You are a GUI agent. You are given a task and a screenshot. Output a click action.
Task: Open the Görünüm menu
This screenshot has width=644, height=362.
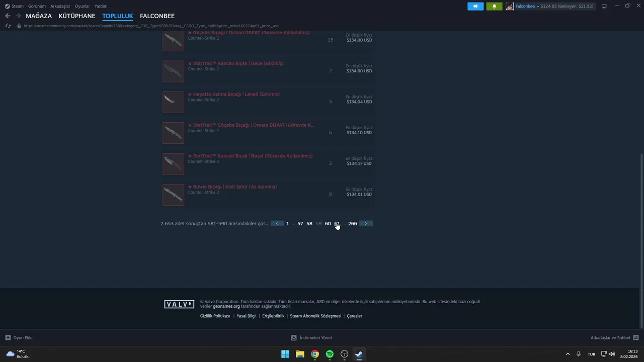37,6
